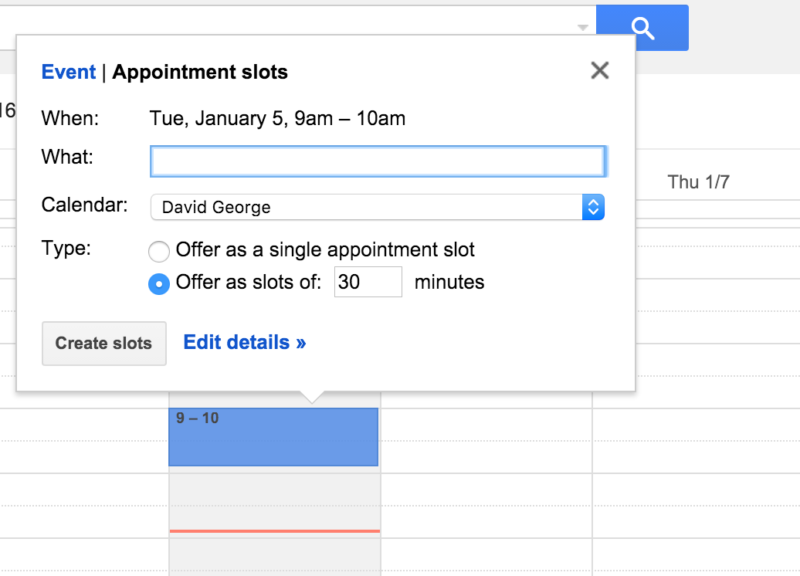The image size is (800, 576).
Task: Choose Offer as a single appointment slot
Action: [x=159, y=252]
